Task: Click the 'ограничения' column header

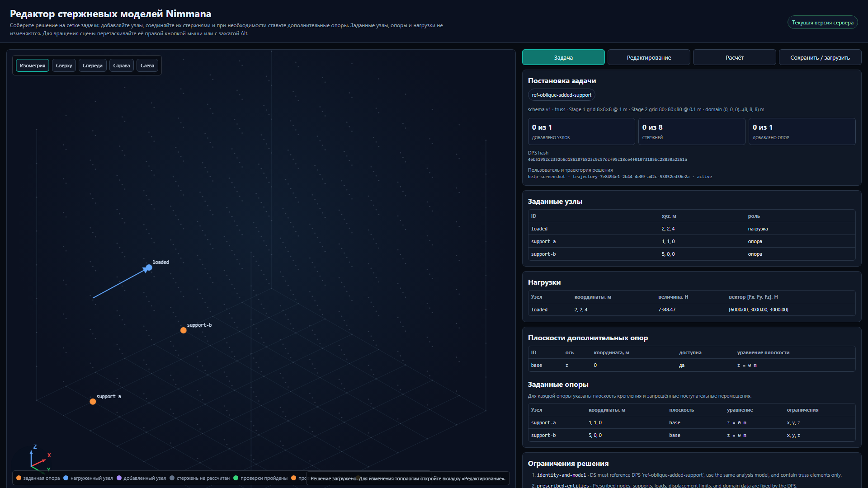Action: pyautogui.click(x=802, y=410)
